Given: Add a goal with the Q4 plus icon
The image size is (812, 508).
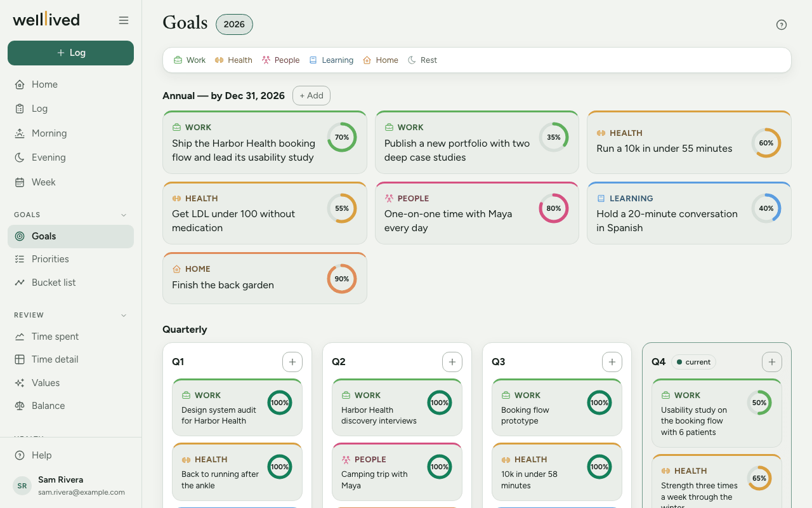Looking at the screenshot, I should click(x=772, y=362).
